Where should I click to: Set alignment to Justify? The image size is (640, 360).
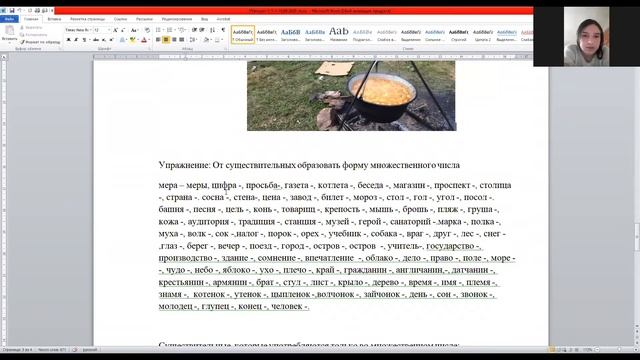[182, 40]
